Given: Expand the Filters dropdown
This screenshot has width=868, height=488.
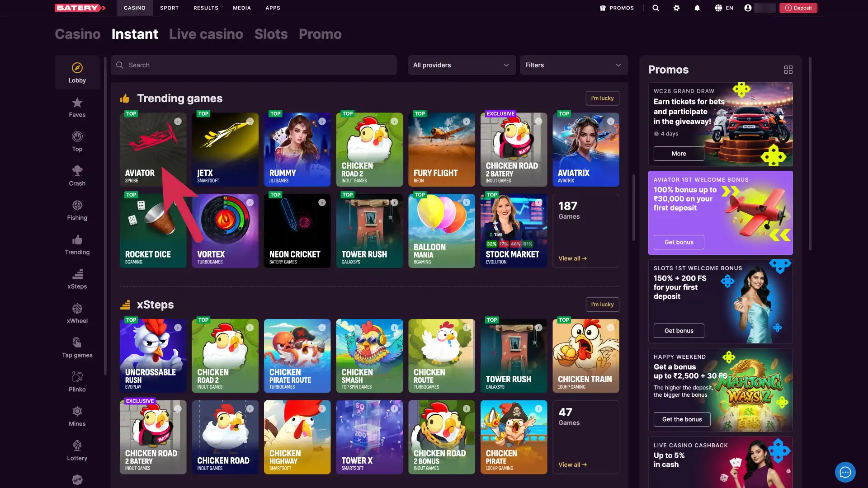Looking at the screenshot, I should click(574, 65).
